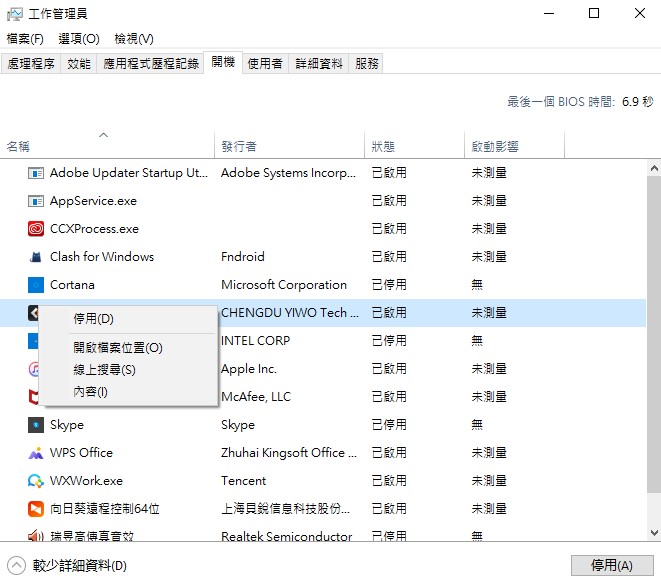Viewport: 661px width, 588px height.
Task: Click the scrollbar down arrow
Action: [654, 533]
